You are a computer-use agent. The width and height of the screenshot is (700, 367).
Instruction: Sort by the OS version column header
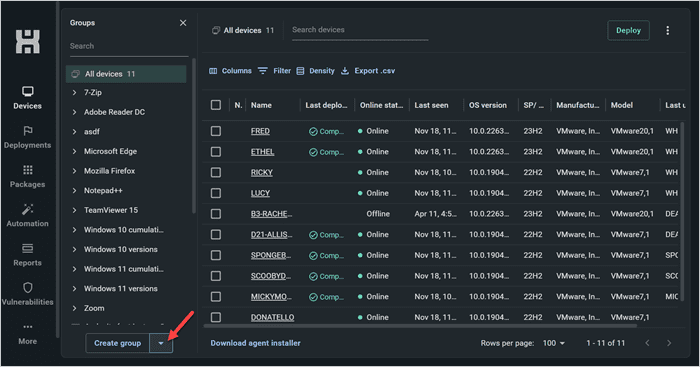[488, 105]
